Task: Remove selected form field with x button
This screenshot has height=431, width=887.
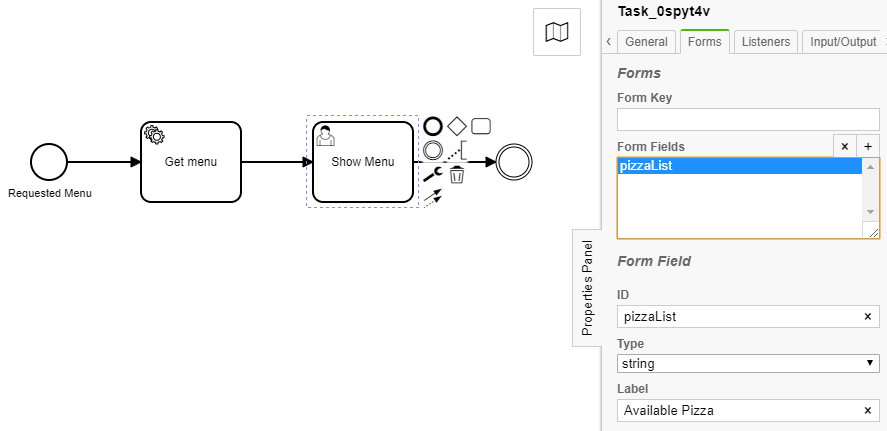Action: (x=845, y=146)
